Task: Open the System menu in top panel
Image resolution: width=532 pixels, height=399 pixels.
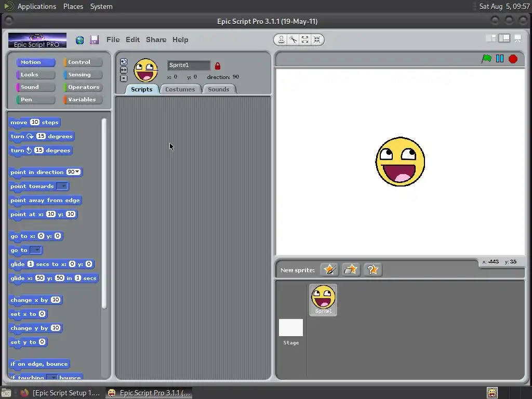Action: pos(101,6)
